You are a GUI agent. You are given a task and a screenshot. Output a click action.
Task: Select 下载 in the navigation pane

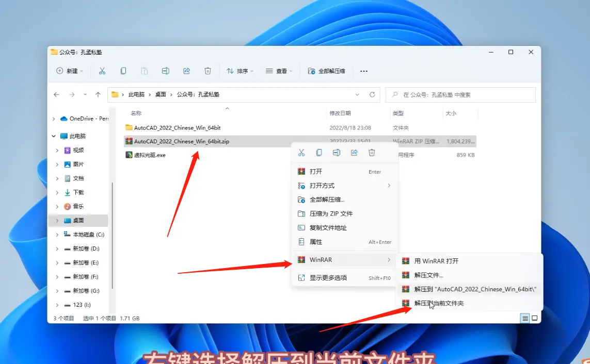coord(78,192)
